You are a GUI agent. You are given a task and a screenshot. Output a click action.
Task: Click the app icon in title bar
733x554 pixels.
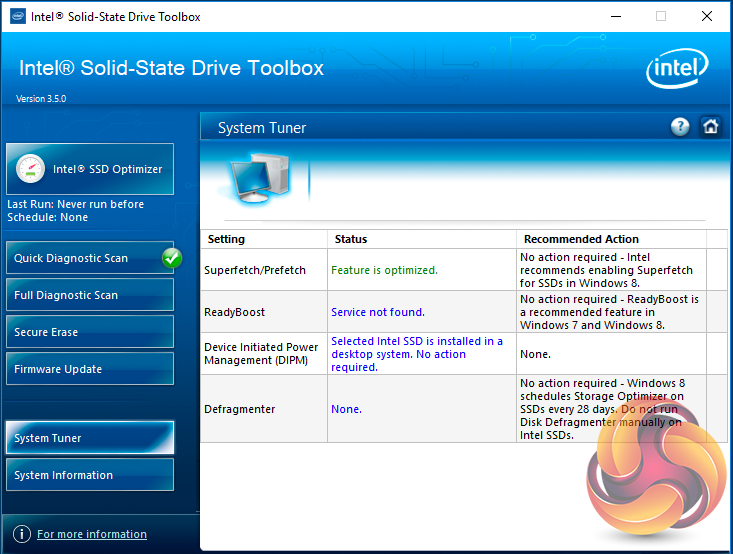coord(17,17)
